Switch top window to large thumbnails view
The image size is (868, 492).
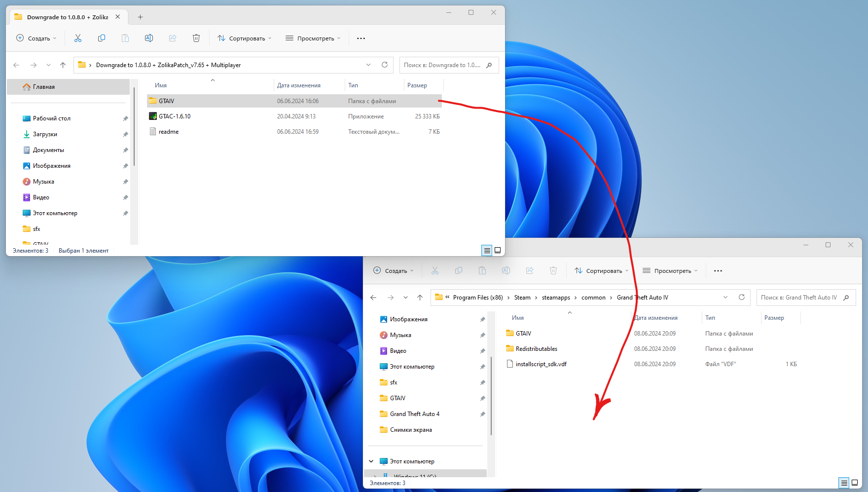(498, 250)
